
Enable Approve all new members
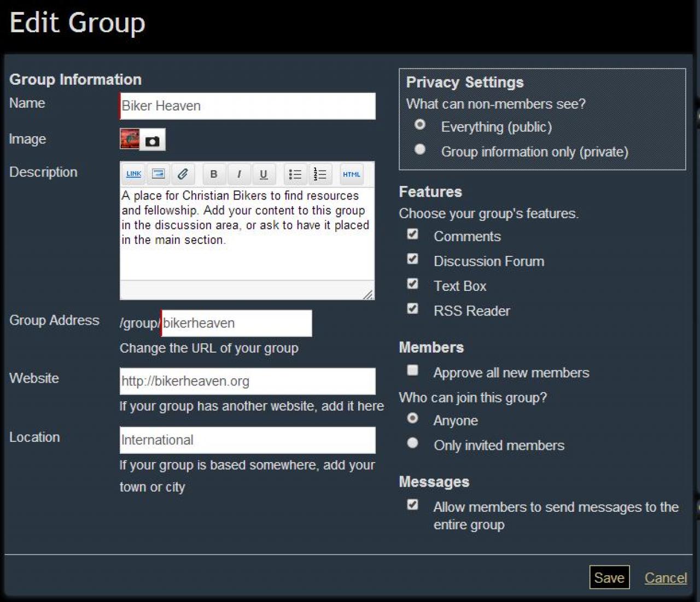coord(413,371)
